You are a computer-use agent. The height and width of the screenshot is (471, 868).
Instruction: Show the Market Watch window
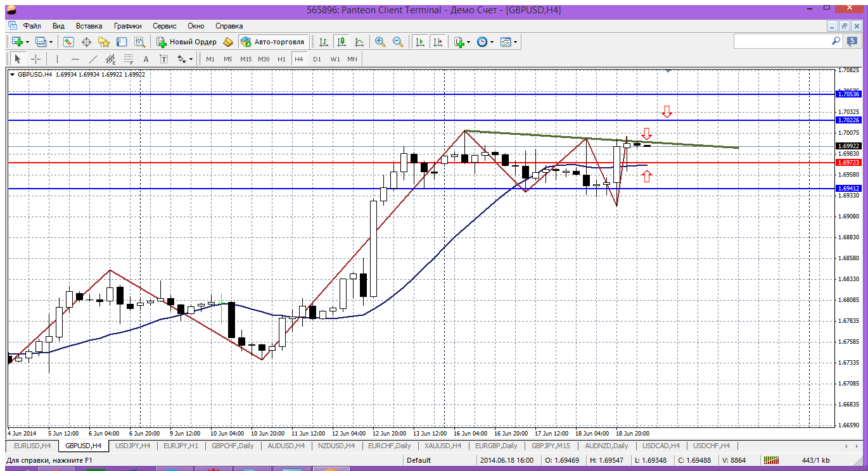[68, 42]
